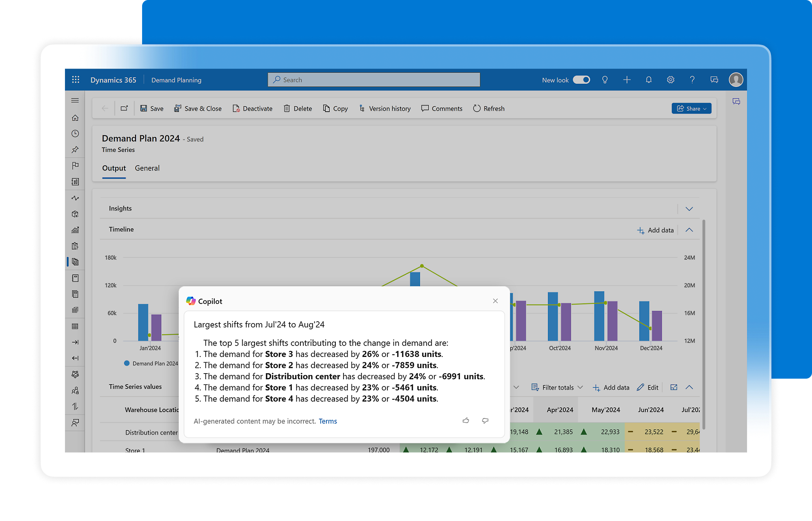The image size is (812, 521).
Task: Open Dynamics 365 app launcher grid
Action: pyautogui.click(x=76, y=80)
